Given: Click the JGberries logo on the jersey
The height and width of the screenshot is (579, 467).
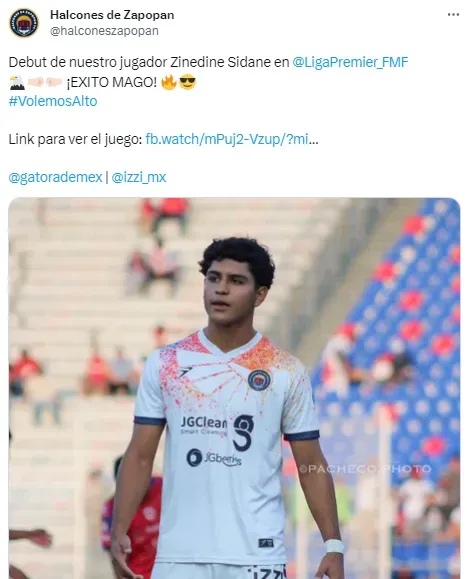Looking at the screenshot, I should [214, 458].
